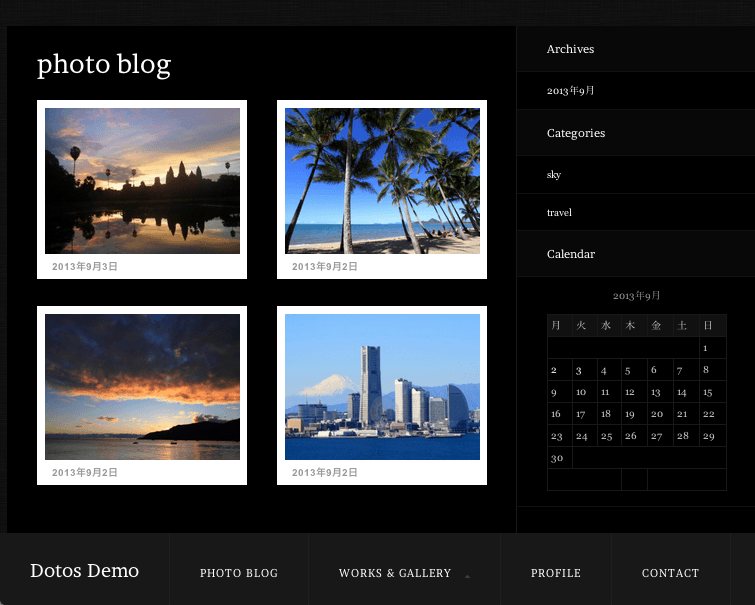Click the Archives sidebar heading
755x605 pixels.
click(570, 49)
